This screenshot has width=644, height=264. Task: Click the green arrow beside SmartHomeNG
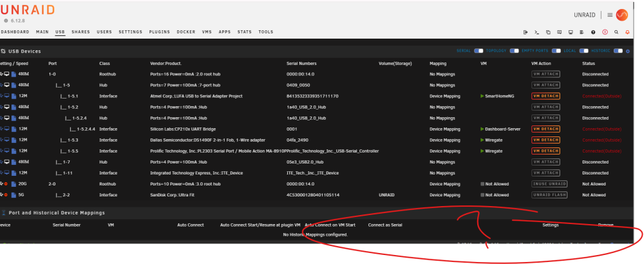pos(482,96)
